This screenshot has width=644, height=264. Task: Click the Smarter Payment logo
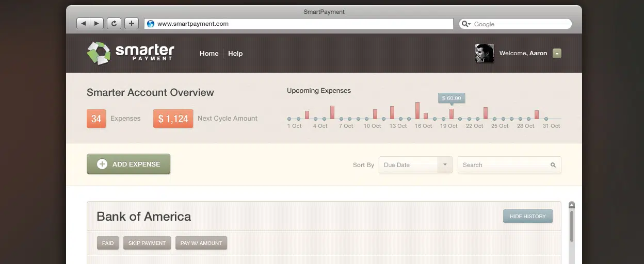131,53
